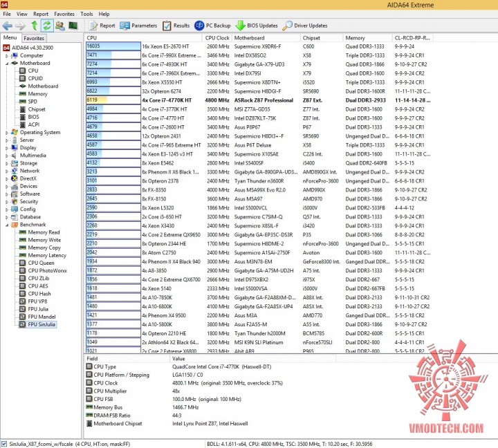
Task: Start PC Backup from the toolbar
Action: point(212,26)
